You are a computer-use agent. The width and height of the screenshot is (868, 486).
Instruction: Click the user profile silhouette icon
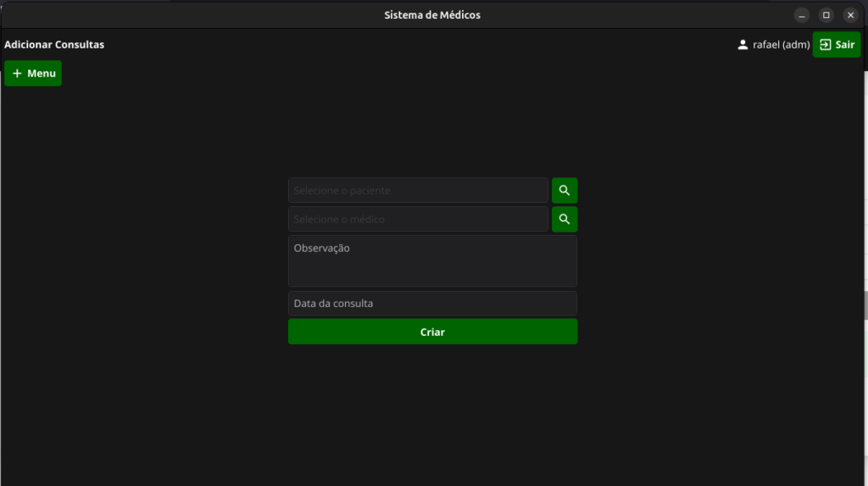pyautogui.click(x=743, y=45)
